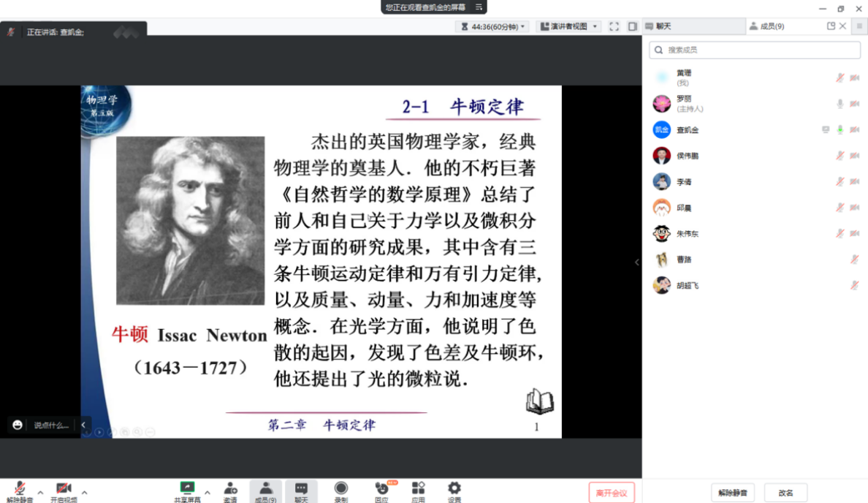Image resolution: width=868 pixels, height=503 pixels.
Task: Click the 离开会议 leave meeting button
Action: (x=612, y=493)
